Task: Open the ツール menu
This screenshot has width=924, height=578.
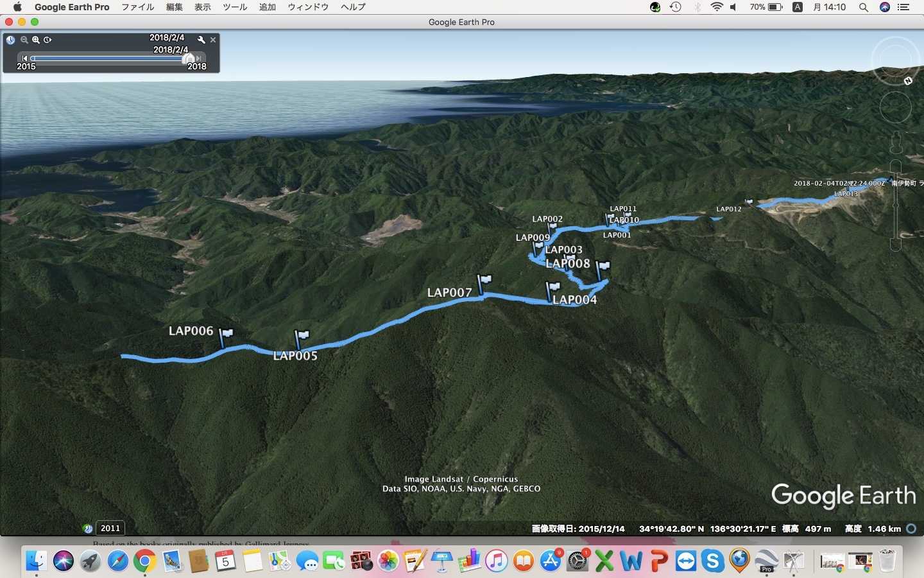Action: (234, 7)
